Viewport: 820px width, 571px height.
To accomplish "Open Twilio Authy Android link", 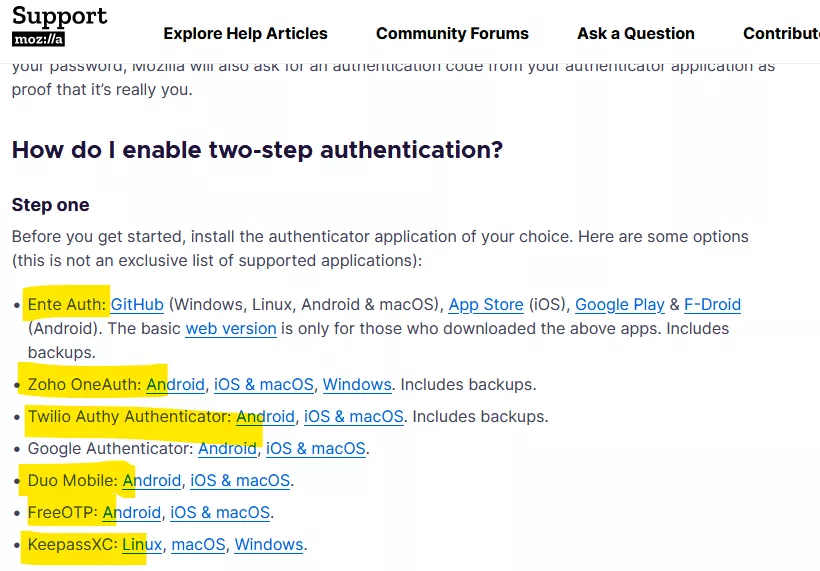I will coord(265,416).
